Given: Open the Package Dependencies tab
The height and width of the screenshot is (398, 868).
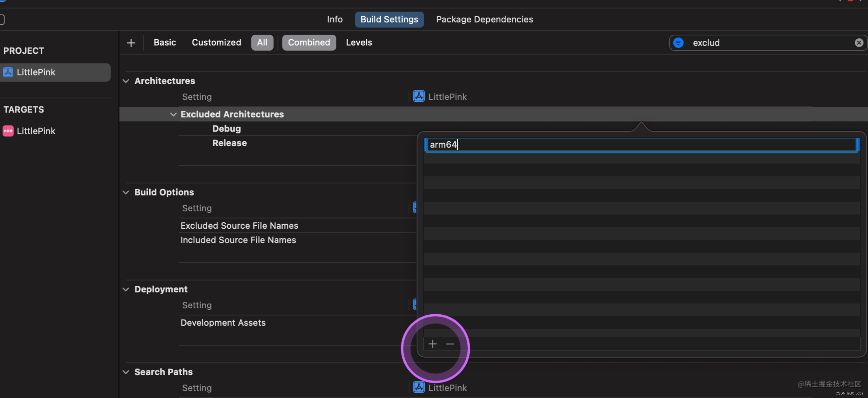Looking at the screenshot, I should pos(484,19).
